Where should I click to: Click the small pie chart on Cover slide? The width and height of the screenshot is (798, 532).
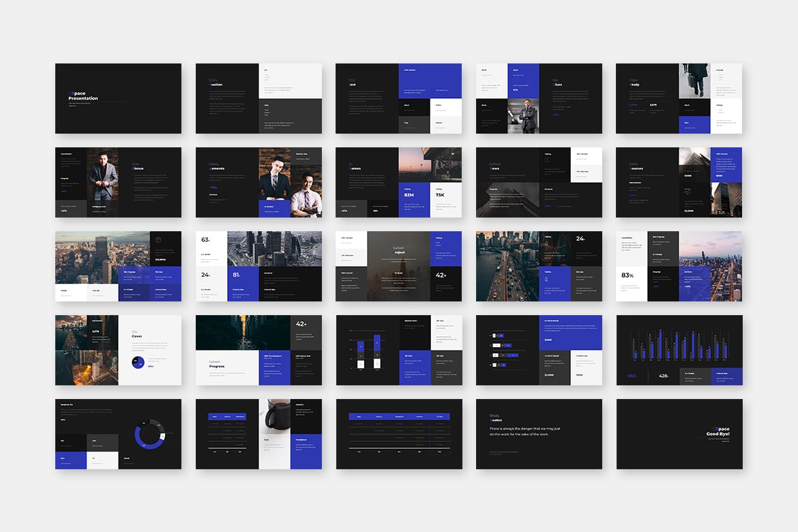tap(138, 362)
